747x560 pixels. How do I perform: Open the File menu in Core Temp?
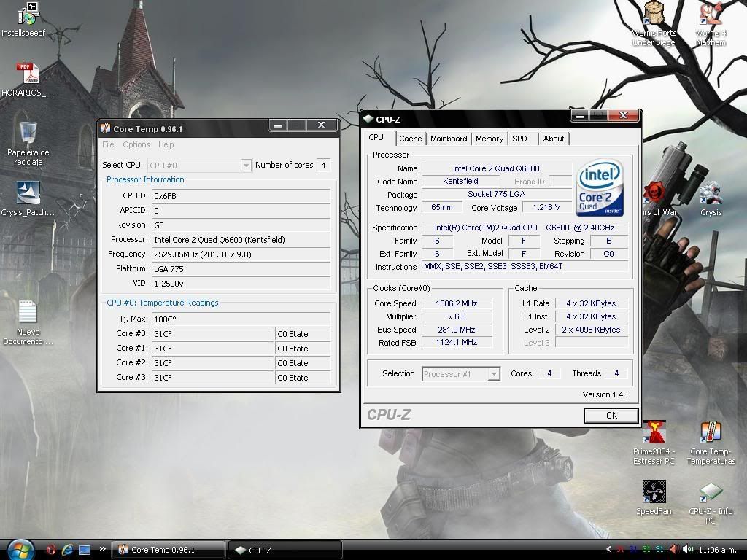[x=108, y=144]
